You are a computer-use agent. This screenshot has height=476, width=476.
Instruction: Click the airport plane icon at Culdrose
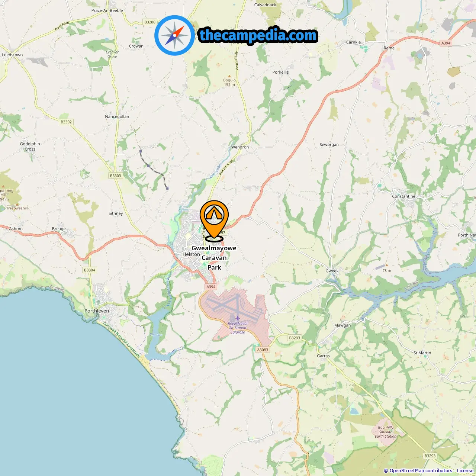pyautogui.click(x=238, y=318)
